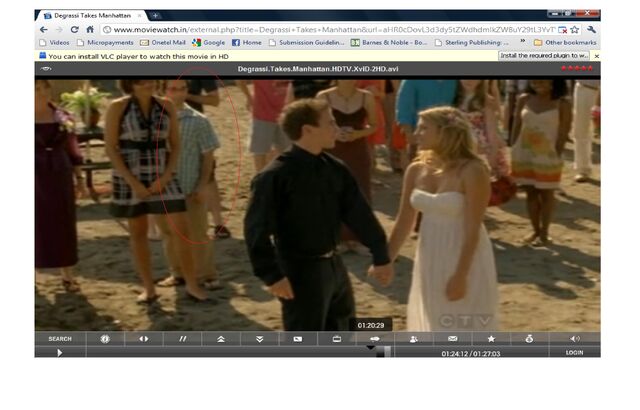
Task: Open the Videos bookmark
Action: point(55,42)
